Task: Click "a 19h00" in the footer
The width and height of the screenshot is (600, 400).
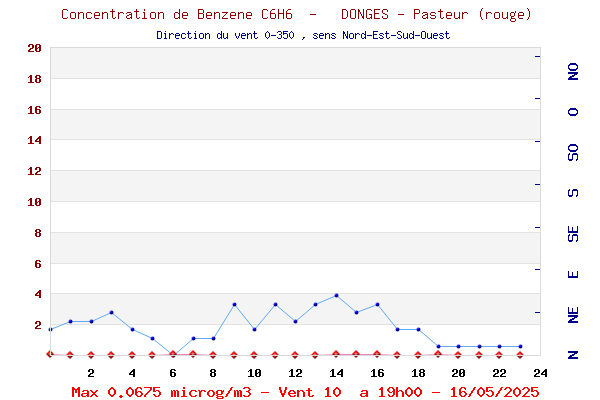Action: (x=391, y=392)
